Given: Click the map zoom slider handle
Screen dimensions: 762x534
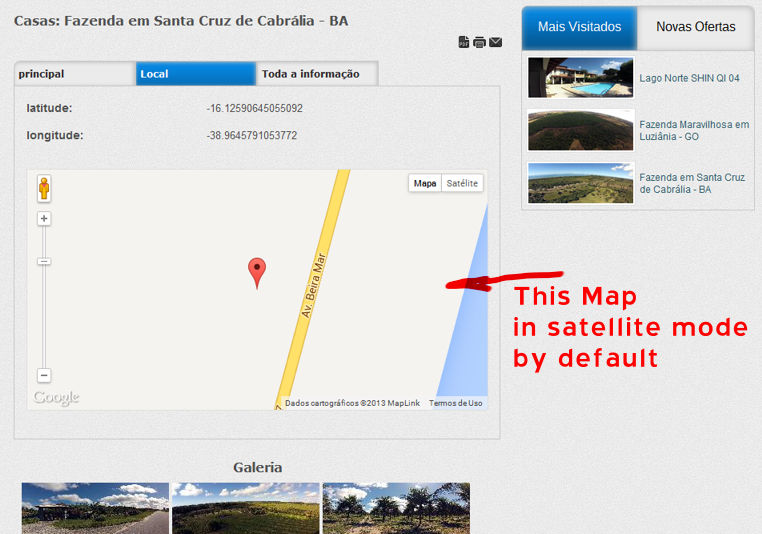Looking at the screenshot, I should [44, 261].
